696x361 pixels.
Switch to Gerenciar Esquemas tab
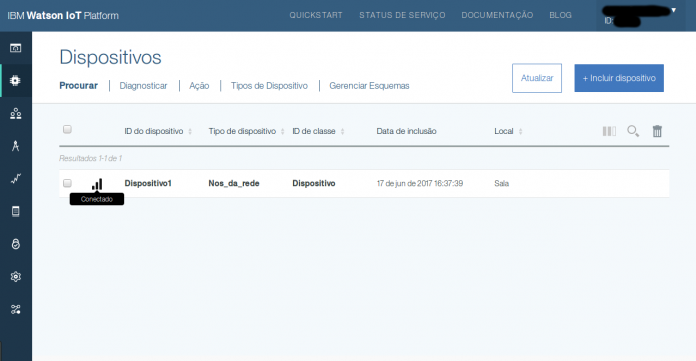(x=369, y=86)
